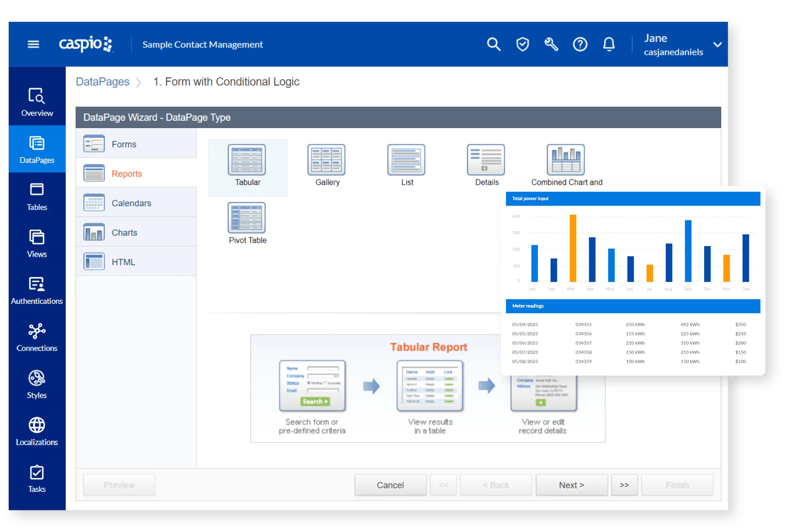790x532 pixels.
Task: Choose the Pivot Table report type
Action: point(247,223)
